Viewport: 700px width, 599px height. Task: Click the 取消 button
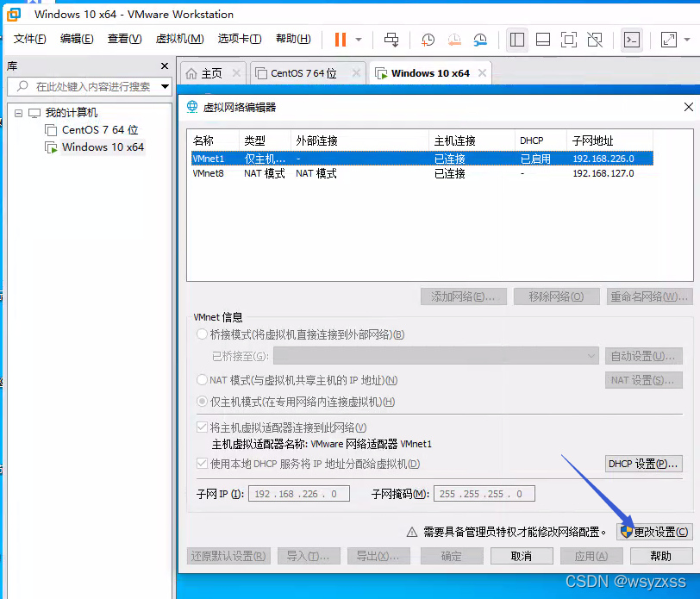522,556
